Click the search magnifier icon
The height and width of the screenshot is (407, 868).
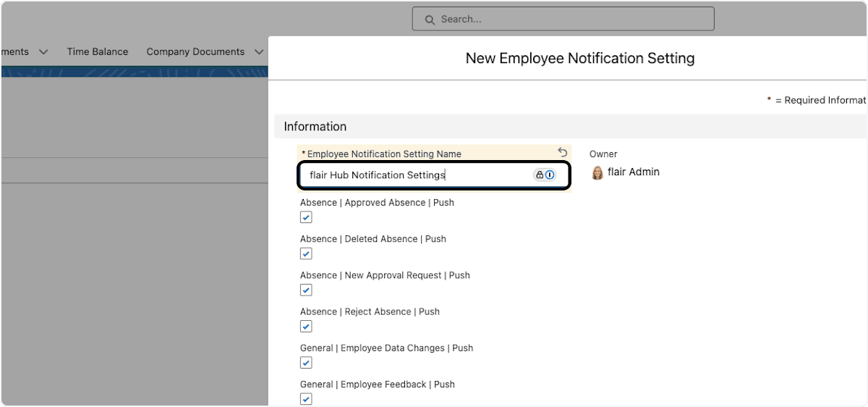click(x=430, y=20)
